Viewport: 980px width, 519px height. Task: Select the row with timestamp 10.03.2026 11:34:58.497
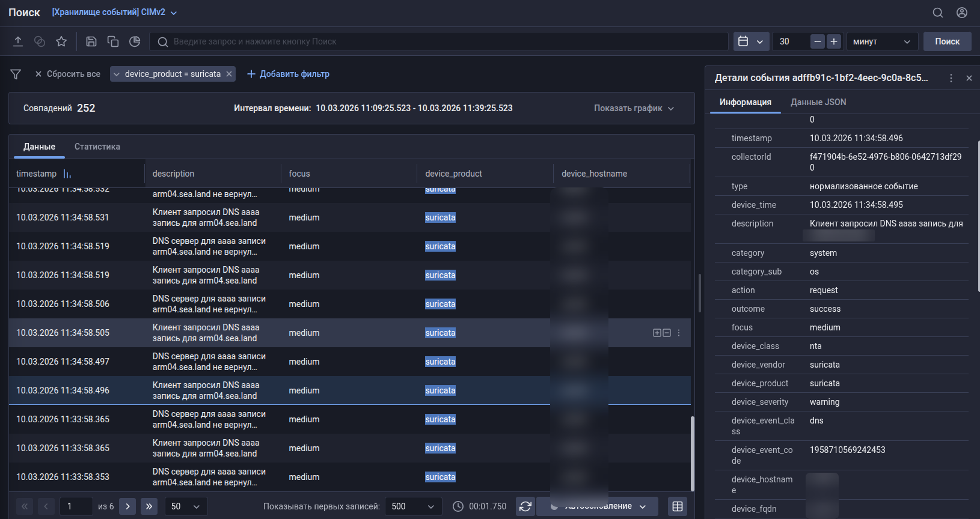click(x=349, y=362)
